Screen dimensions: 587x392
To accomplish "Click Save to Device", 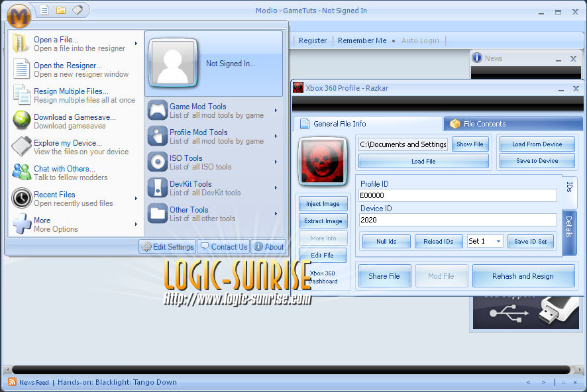I will [537, 160].
